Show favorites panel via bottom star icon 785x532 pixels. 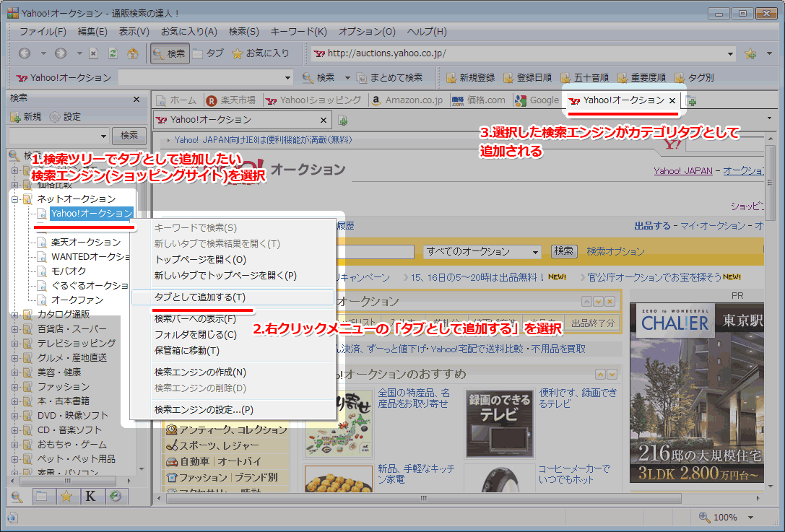pyautogui.click(x=66, y=497)
